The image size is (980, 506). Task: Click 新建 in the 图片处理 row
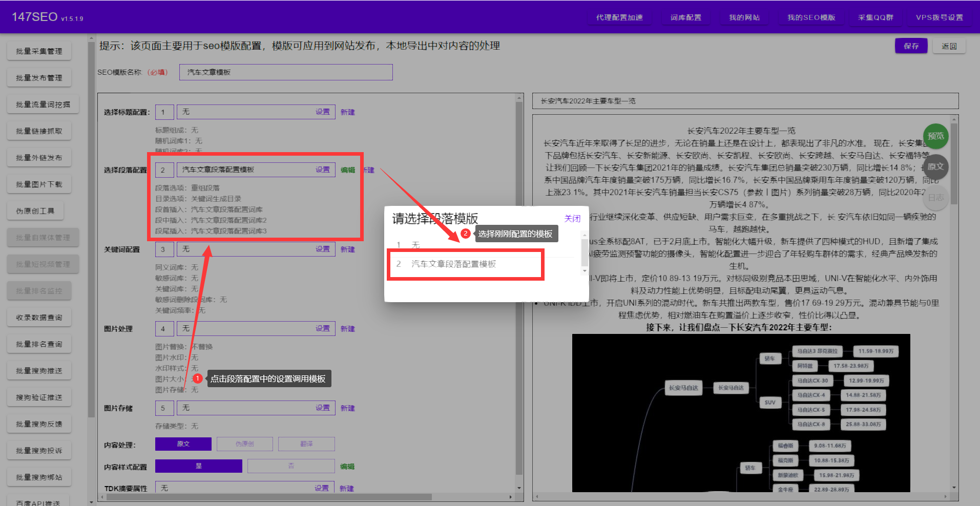point(348,329)
